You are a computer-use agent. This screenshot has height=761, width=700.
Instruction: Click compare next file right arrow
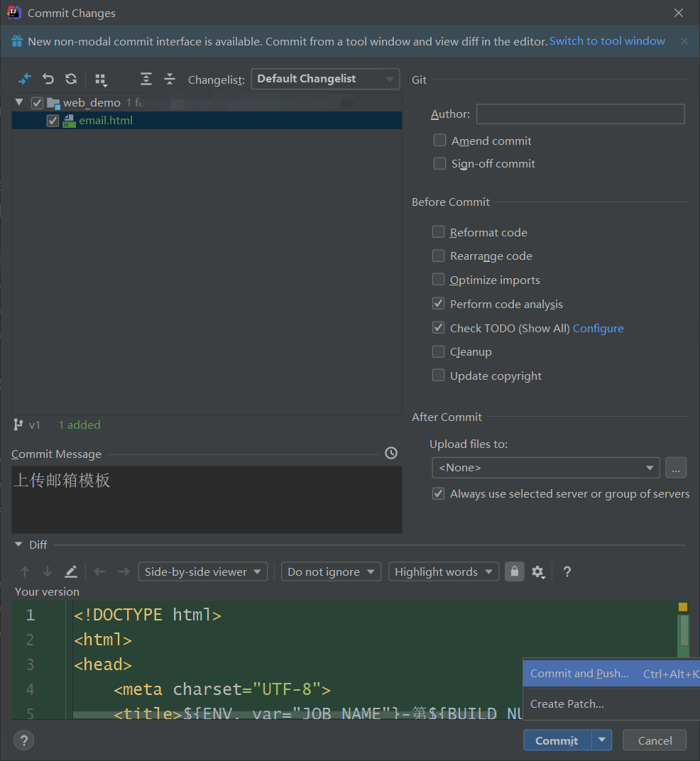pyautogui.click(x=124, y=571)
